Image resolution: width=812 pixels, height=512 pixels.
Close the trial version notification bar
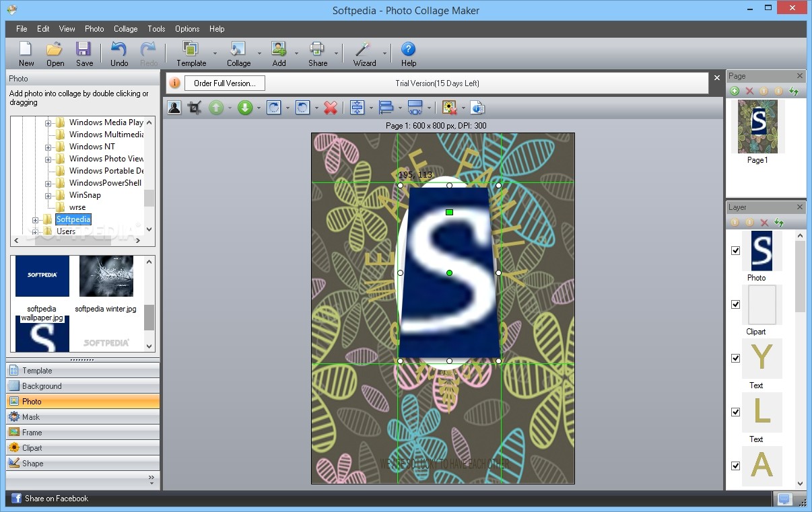(717, 79)
